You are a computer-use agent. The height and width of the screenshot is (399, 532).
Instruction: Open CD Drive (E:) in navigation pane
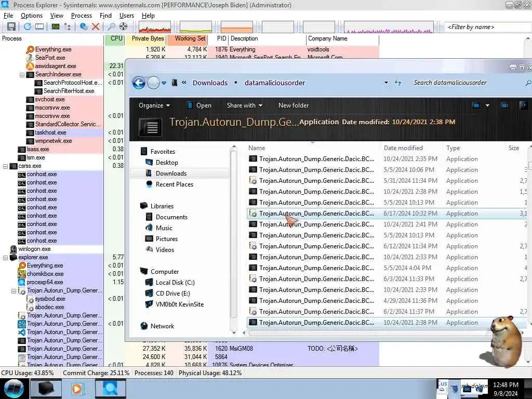point(172,294)
